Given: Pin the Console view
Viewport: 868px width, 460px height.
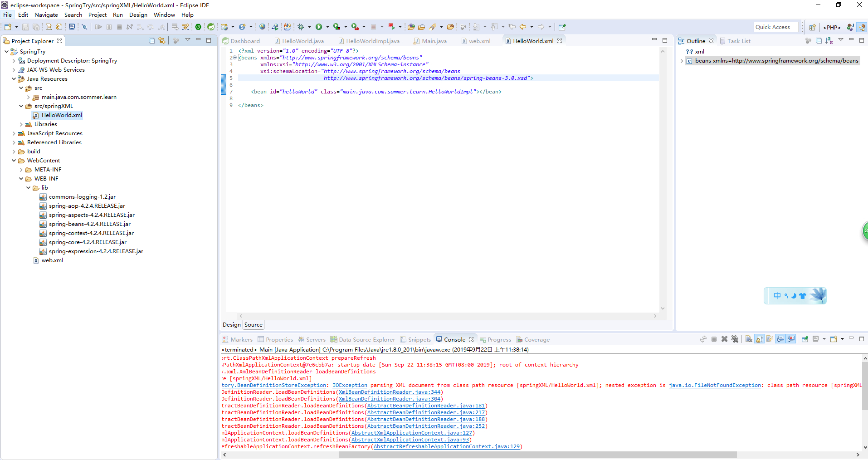Looking at the screenshot, I should click(805, 339).
